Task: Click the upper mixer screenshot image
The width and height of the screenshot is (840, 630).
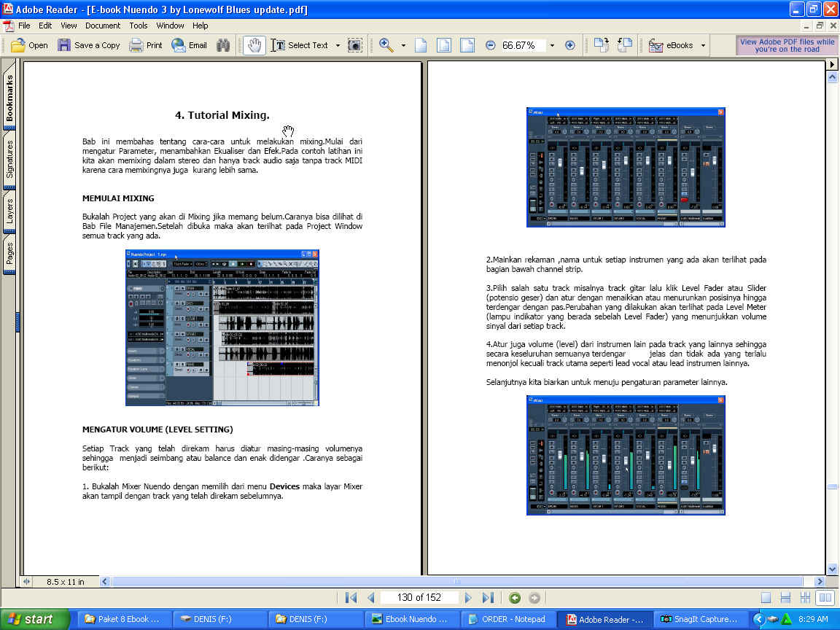Action: (626, 167)
